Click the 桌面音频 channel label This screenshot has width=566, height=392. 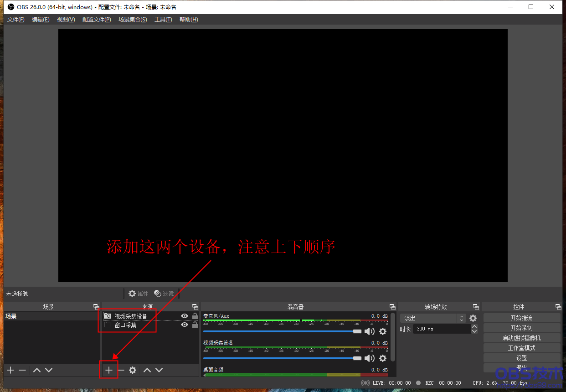(x=213, y=370)
